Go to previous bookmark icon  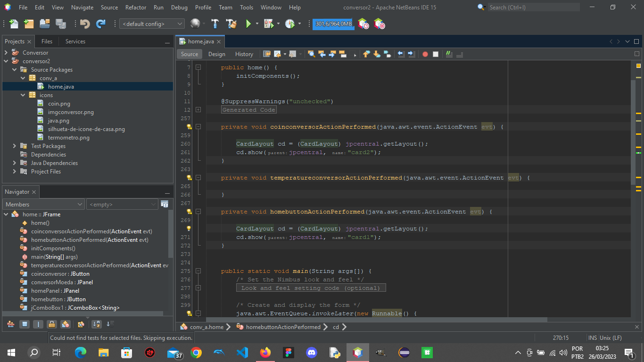[x=366, y=54]
